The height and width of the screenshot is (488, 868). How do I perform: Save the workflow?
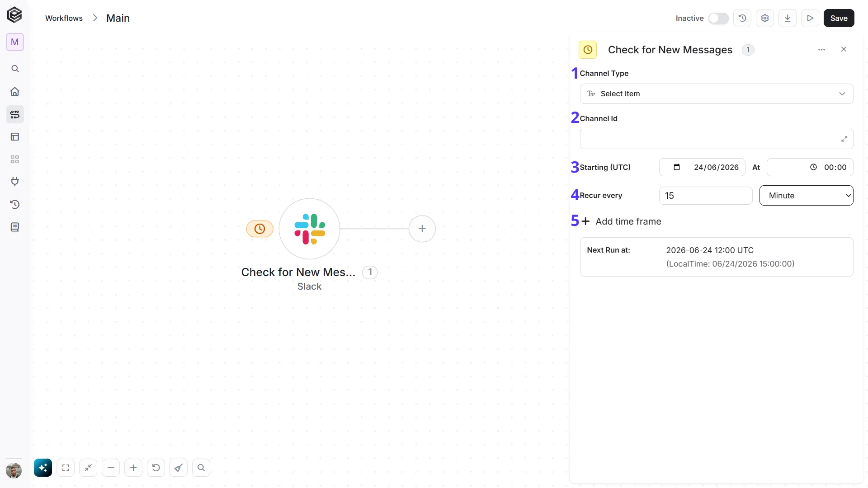839,18
